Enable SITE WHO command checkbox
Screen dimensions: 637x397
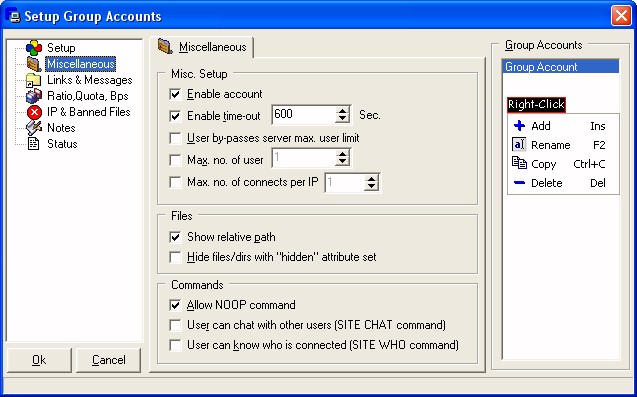click(175, 345)
